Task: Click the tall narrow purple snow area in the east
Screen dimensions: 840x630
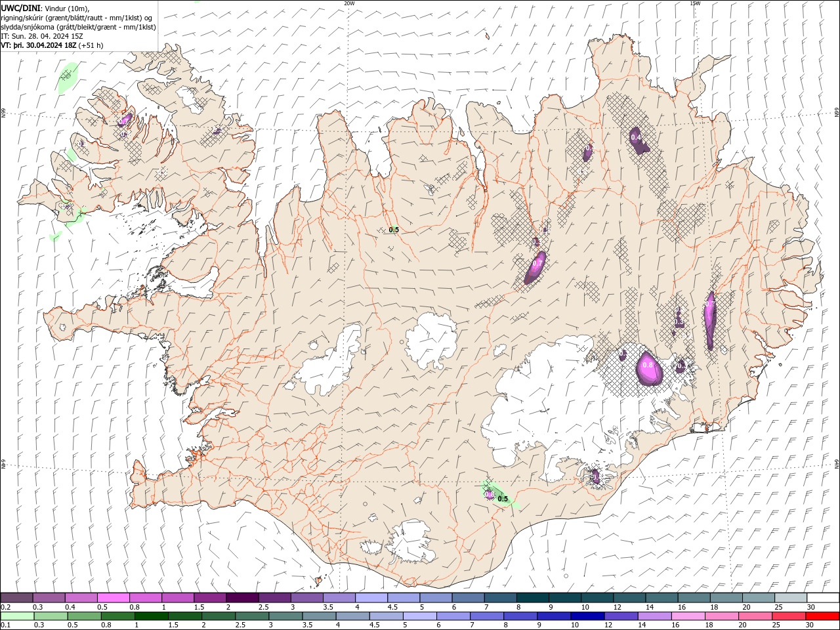Action: coord(709,320)
